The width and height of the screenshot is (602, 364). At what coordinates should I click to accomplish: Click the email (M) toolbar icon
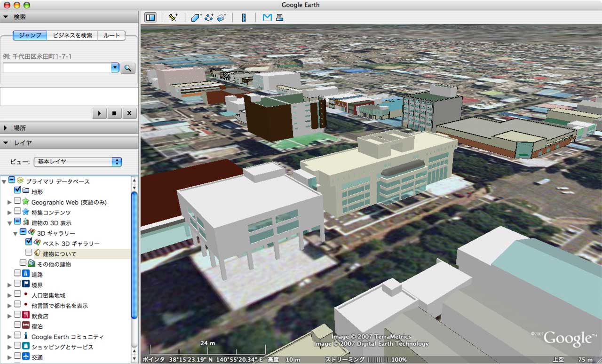pyautogui.click(x=267, y=17)
